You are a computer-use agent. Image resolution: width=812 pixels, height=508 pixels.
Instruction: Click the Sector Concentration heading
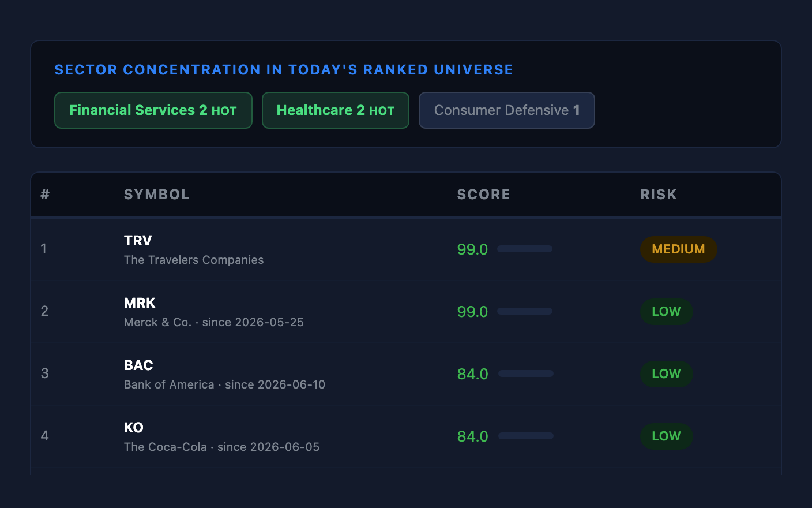[284, 70]
